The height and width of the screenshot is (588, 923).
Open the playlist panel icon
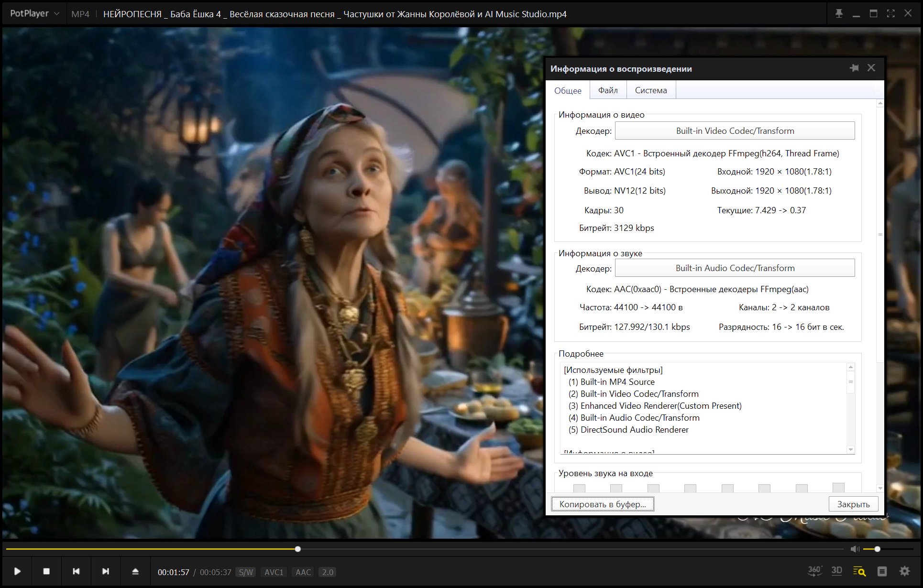point(882,571)
